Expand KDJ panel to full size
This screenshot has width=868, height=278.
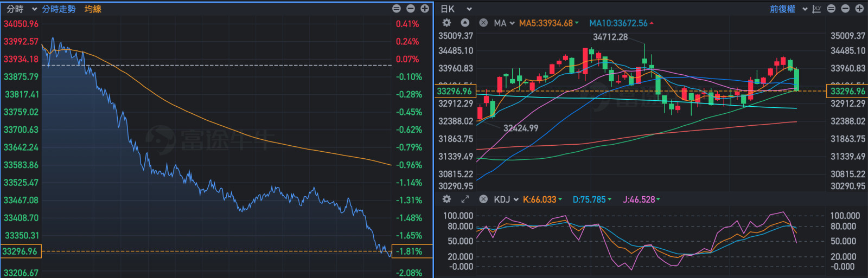click(x=465, y=199)
